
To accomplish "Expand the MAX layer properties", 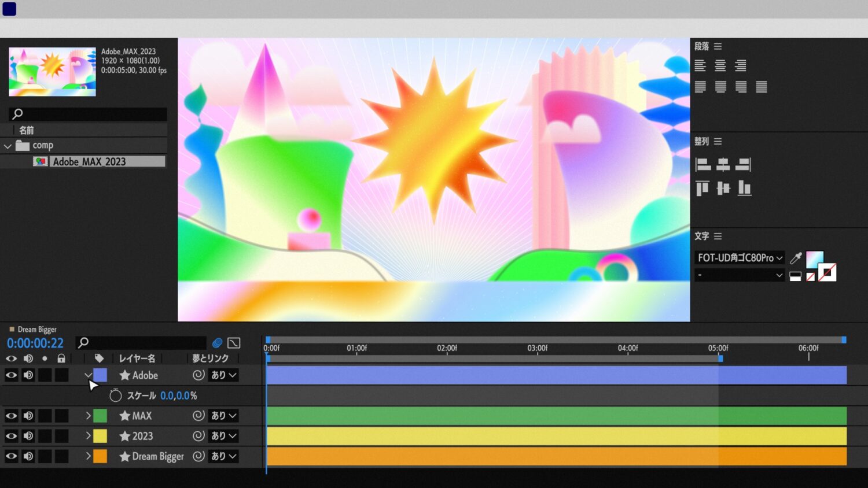I will point(88,416).
